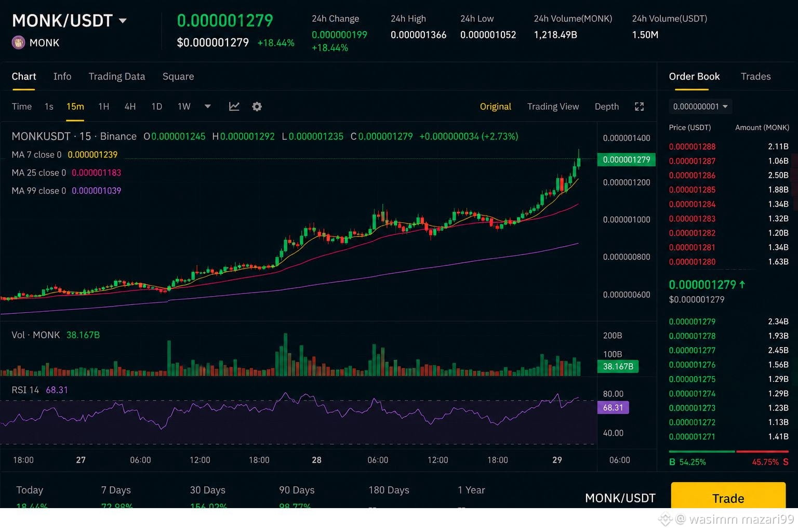798x532 pixels.
Task: Open the MONK/USDT pair selector dropdown
Action: (x=123, y=21)
